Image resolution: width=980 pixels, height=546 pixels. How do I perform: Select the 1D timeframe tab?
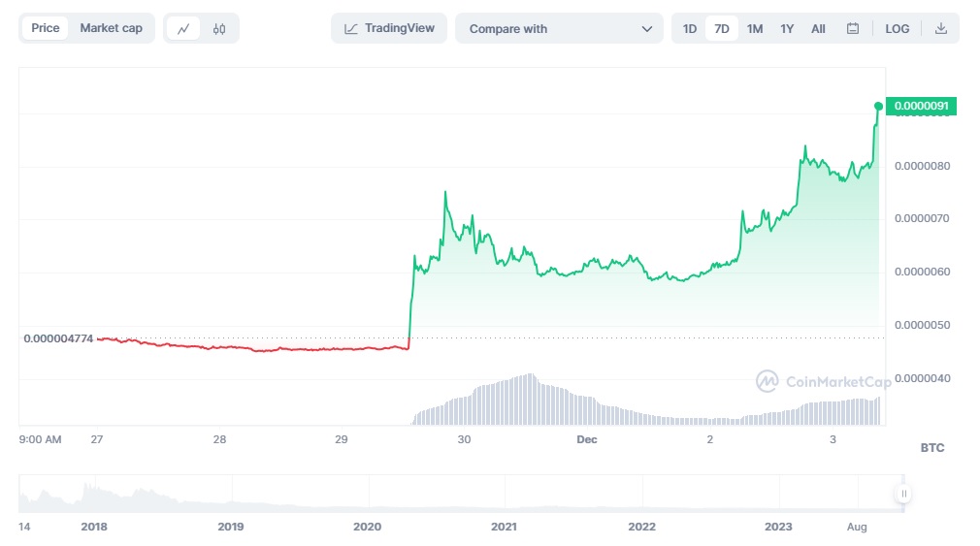[x=690, y=29]
